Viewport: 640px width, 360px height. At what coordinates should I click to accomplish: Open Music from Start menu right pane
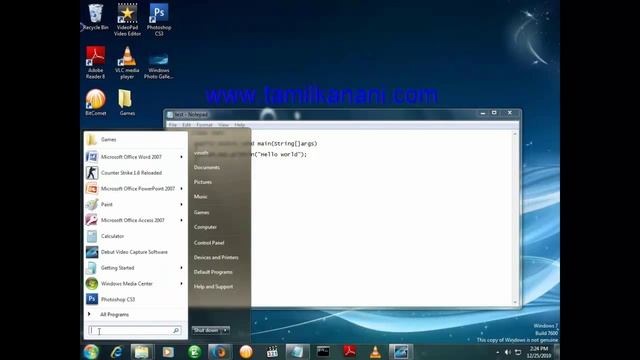pyautogui.click(x=200, y=197)
